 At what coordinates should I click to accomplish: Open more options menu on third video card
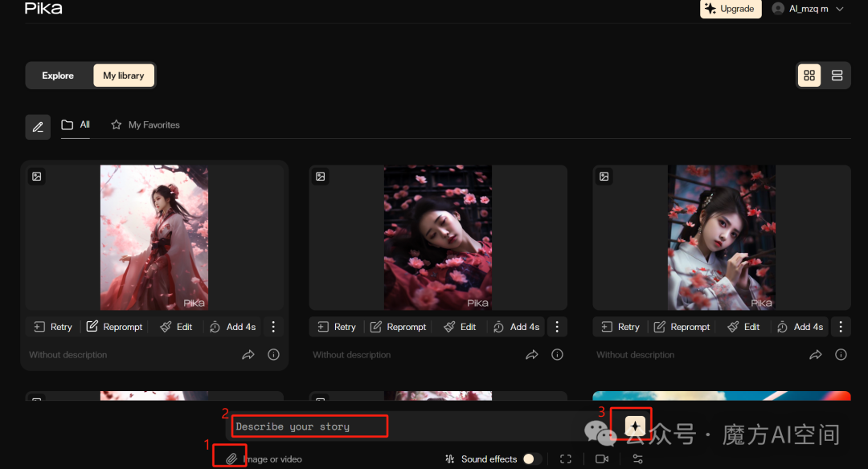[841, 327]
